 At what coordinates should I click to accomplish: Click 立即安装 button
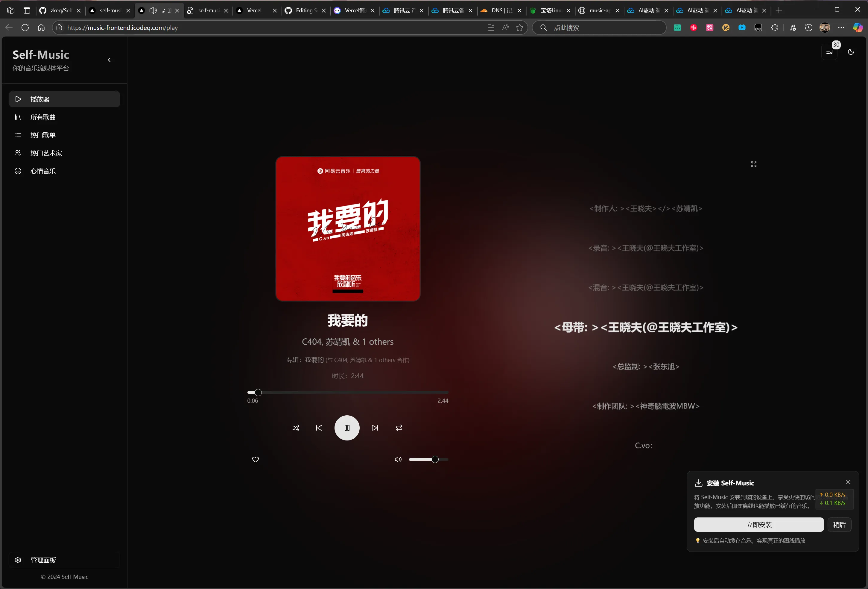point(759,525)
